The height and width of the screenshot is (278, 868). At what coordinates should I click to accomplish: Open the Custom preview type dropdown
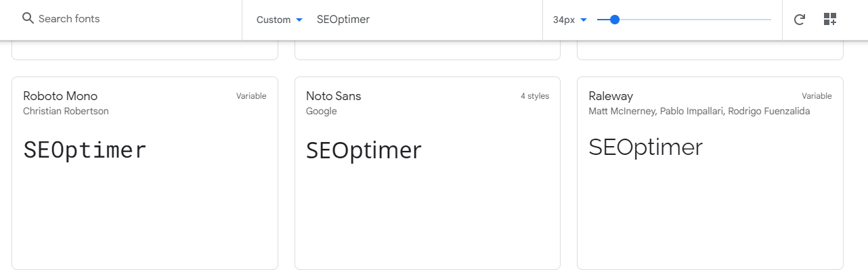click(279, 20)
